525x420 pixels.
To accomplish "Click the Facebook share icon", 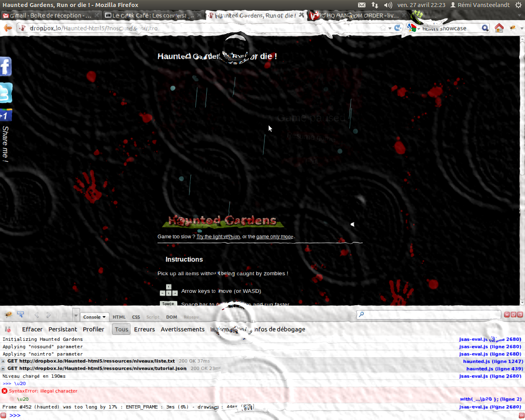I will coord(6,66).
